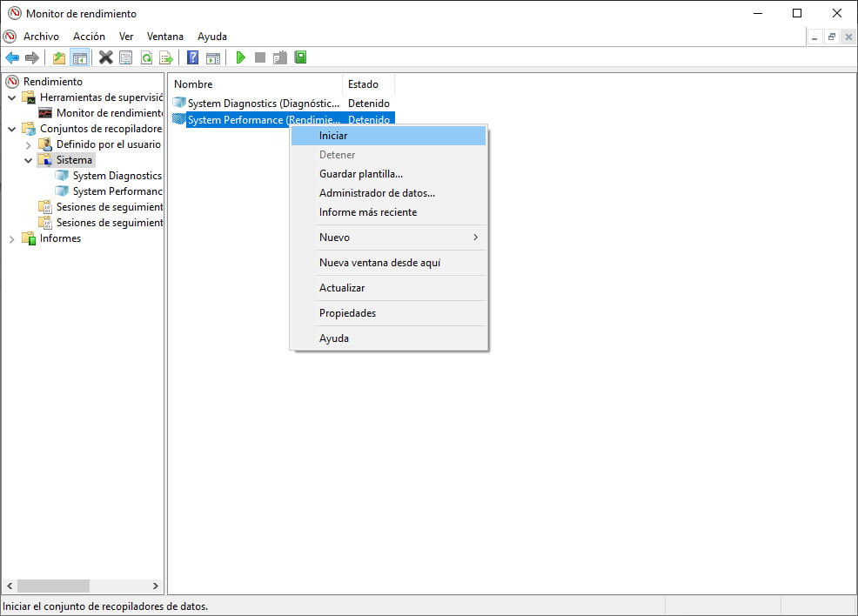The image size is (858, 616).
Task: Click the gray save template toolbar icon
Action: point(280,57)
